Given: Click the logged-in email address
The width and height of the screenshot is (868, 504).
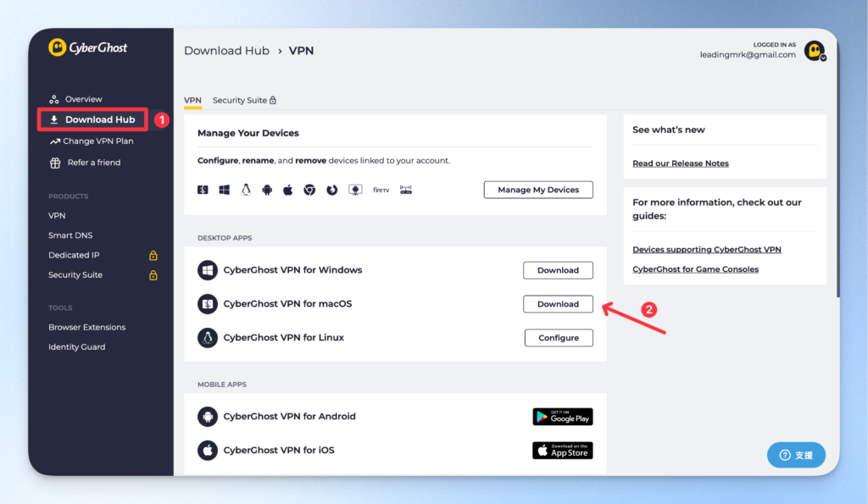Looking at the screenshot, I should [748, 55].
